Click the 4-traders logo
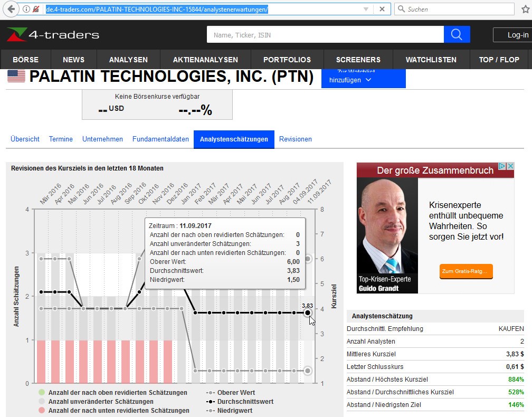Image resolution: width=532 pixels, height=417 pixels. pos(53,35)
